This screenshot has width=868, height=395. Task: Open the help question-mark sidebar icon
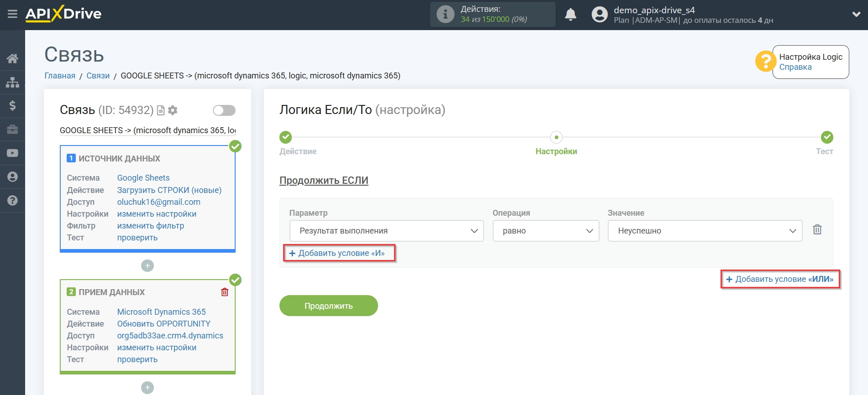click(x=12, y=201)
